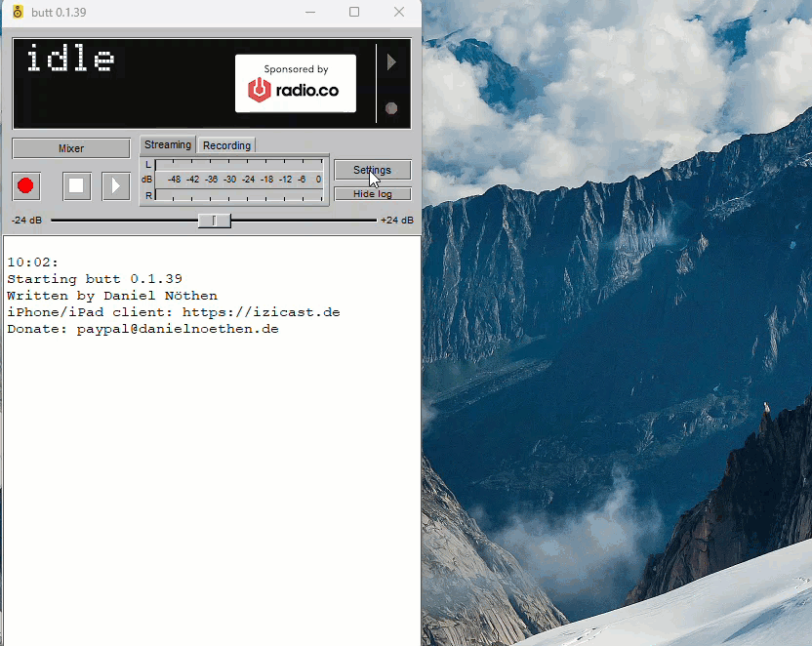Click the izicast.de URL in the log
812x646 pixels.
(x=261, y=312)
